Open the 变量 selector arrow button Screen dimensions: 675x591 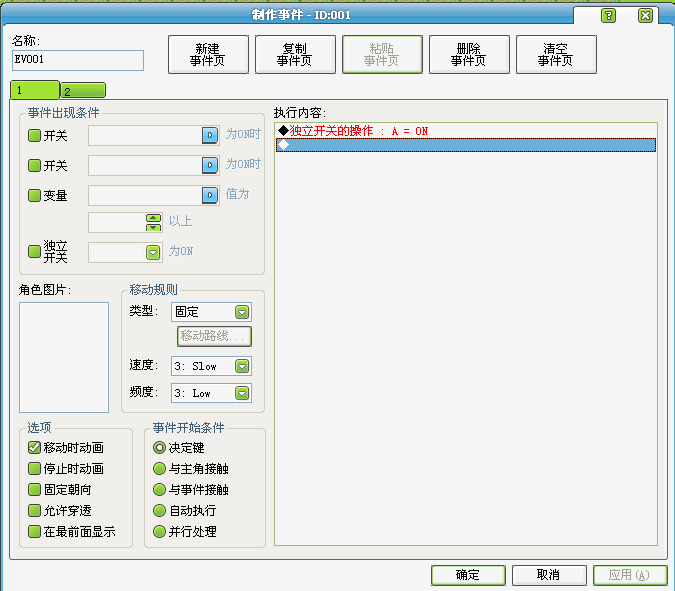[210, 195]
